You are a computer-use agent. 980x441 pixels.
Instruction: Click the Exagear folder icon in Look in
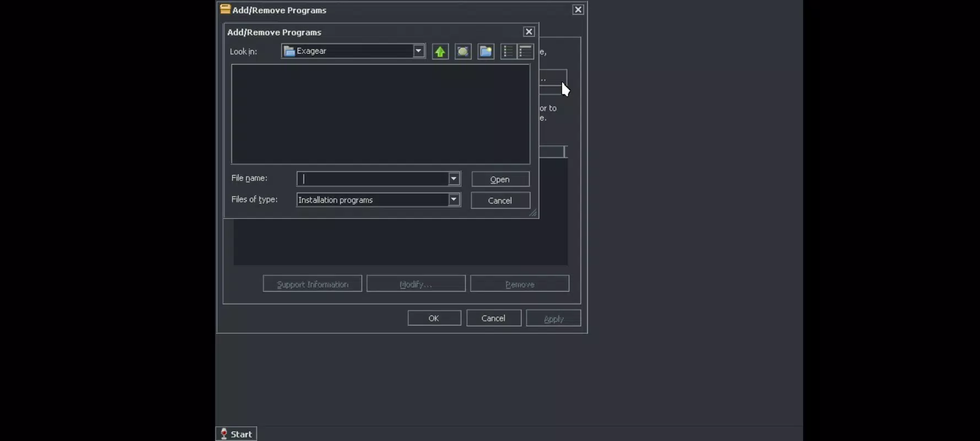289,51
